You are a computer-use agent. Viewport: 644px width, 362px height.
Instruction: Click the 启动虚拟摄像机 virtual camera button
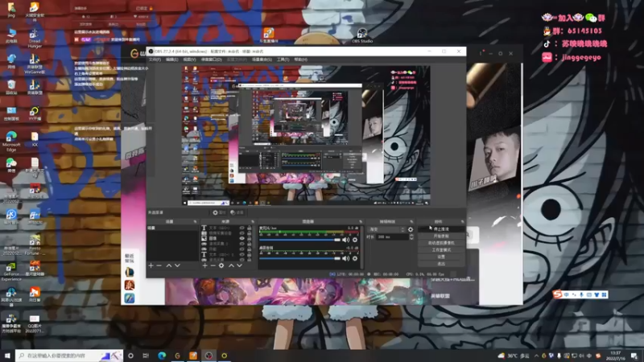[x=441, y=243]
